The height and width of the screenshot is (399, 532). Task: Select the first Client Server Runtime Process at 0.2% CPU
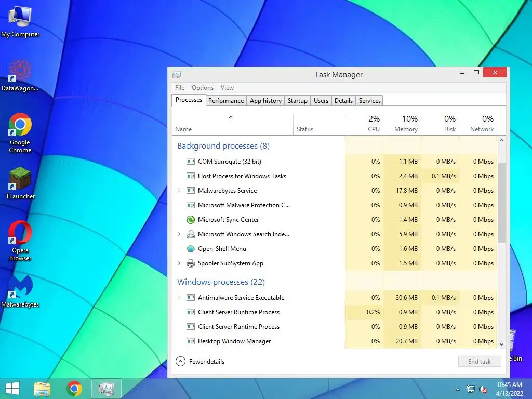[x=335, y=312]
